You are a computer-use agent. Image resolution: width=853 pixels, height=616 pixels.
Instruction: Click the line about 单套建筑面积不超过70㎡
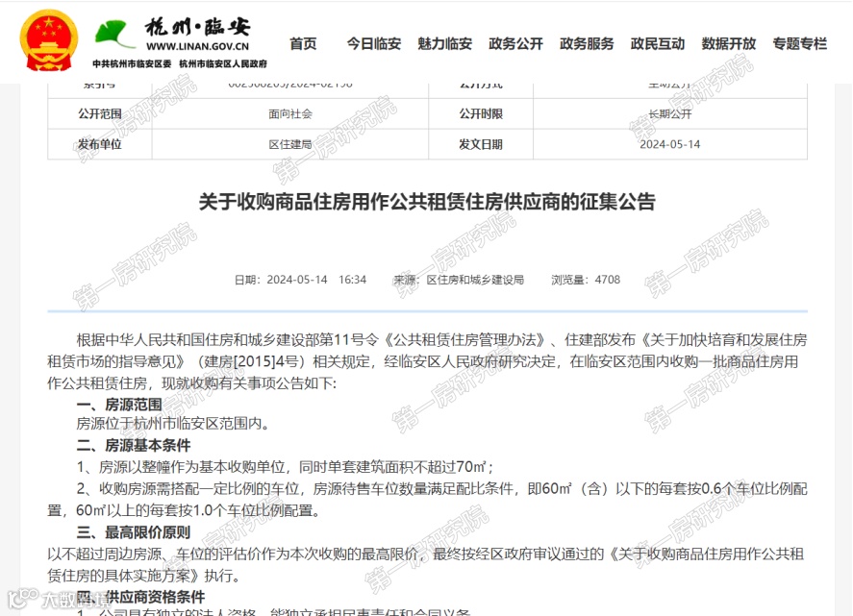(285, 467)
